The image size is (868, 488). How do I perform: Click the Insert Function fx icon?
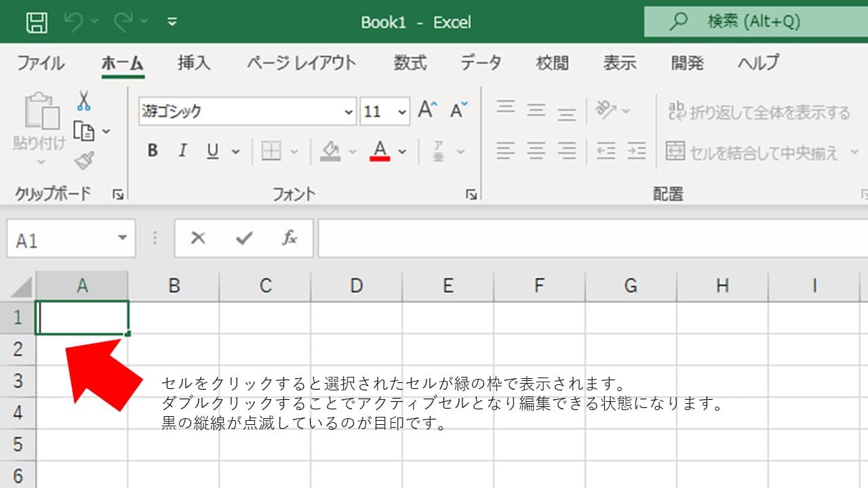coord(290,238)
